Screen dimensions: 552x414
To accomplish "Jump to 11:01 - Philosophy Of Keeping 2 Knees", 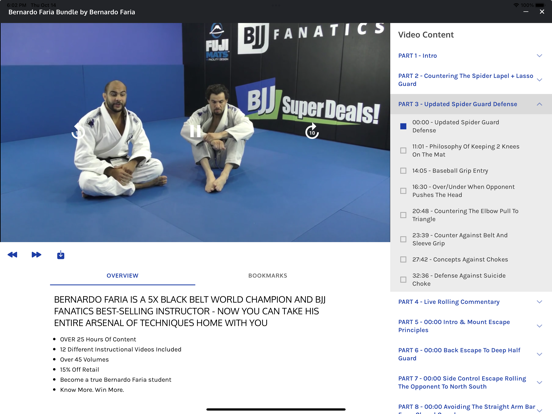I will (x=466, y=150).
